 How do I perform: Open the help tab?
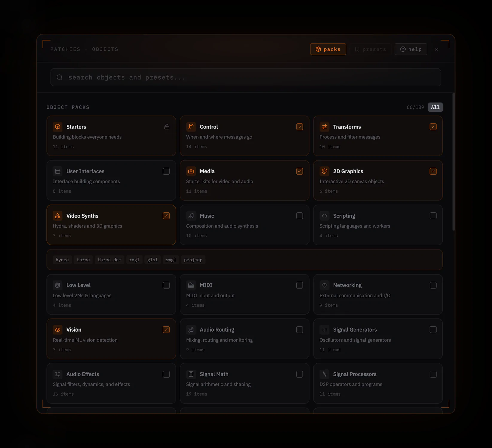[411, 49]
